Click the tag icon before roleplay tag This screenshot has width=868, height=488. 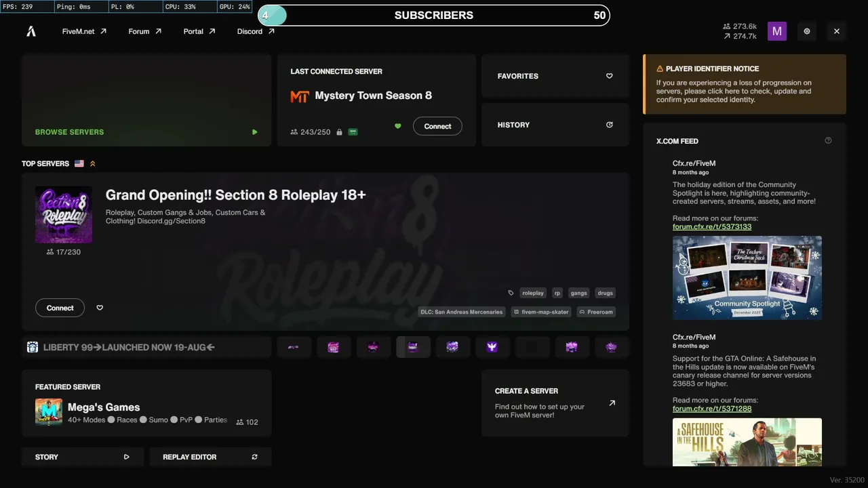tap(511, 293)
